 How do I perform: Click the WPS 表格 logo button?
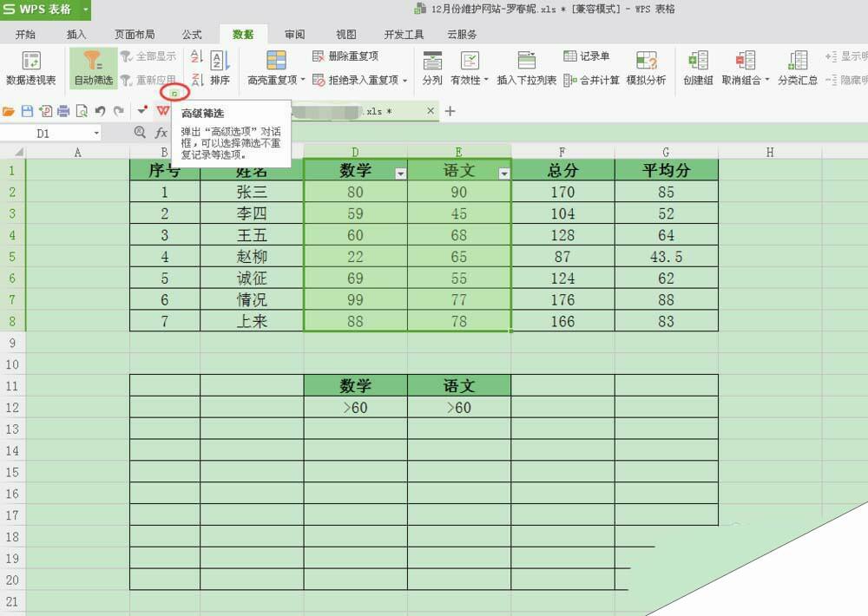[x=39, y=10]
